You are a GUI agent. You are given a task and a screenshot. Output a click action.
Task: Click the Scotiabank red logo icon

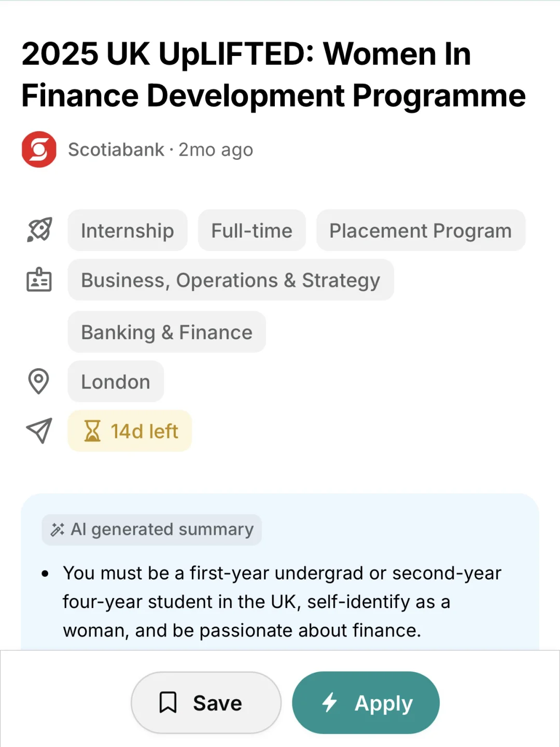tap(39, 149)
